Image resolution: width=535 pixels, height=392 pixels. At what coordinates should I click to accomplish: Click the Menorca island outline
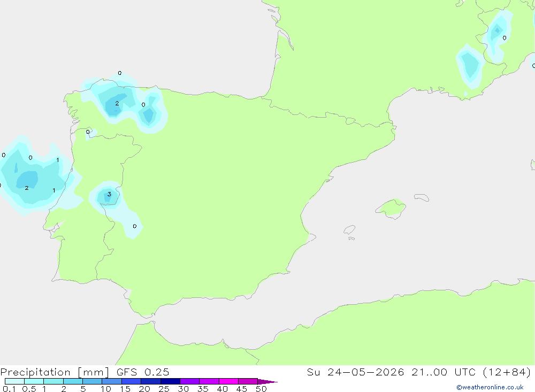tap(422, 197)
